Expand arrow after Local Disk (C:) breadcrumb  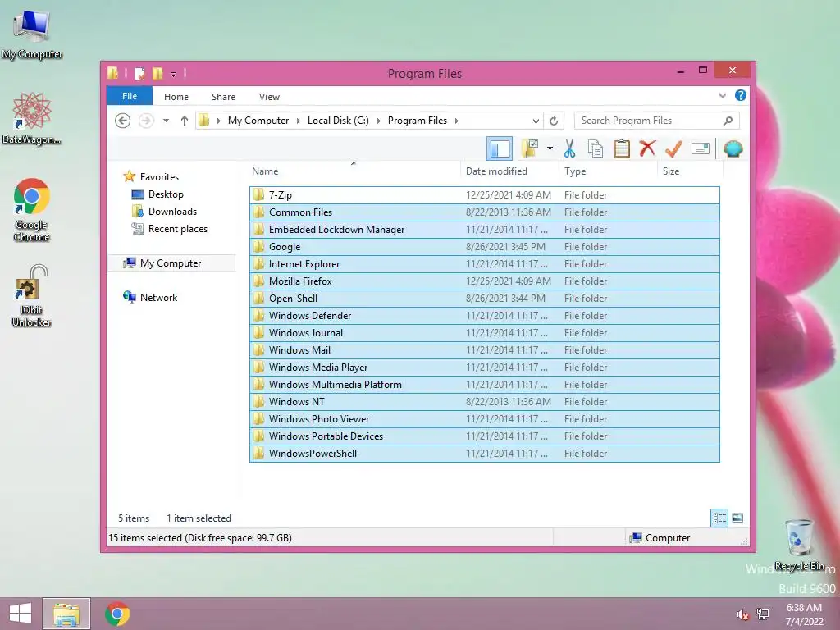[379, 121]
